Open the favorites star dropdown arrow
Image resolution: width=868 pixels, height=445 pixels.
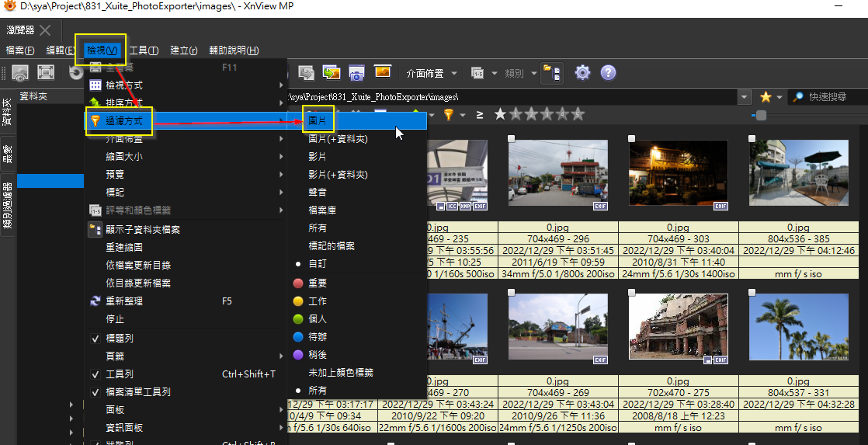click(x=779, y=97)
